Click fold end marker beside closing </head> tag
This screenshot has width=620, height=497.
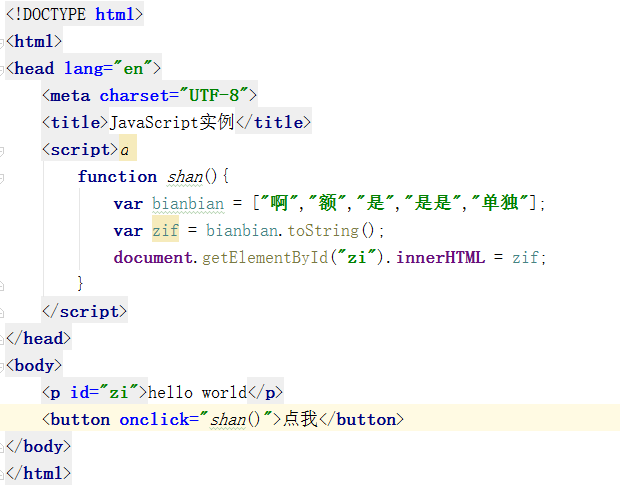[x=2, y=340]
